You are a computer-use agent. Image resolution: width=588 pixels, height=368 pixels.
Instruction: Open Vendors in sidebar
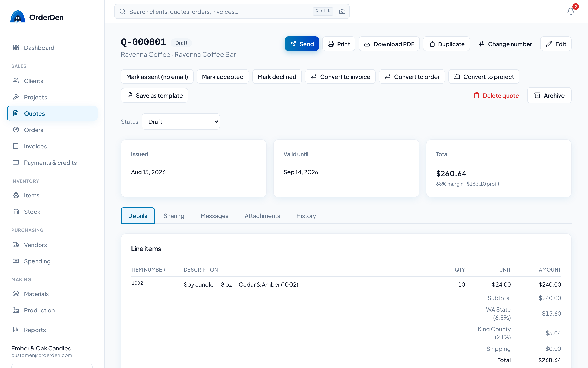click(52, 245)
